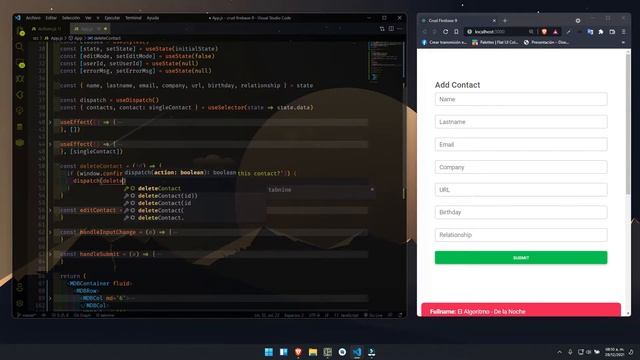This screenshot has width=640, height=360.
Task: Open the Manage gear in VS Code activity bar
Action: [x=20, y=303]
